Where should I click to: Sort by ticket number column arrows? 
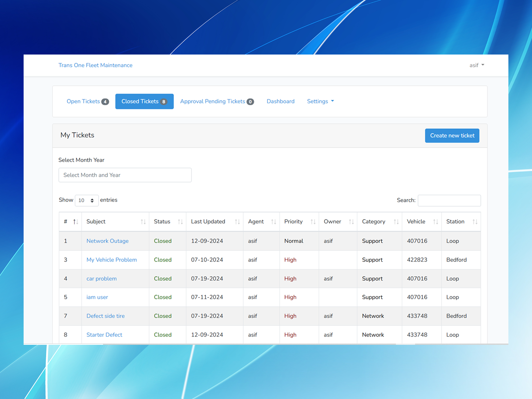[75, 222]
